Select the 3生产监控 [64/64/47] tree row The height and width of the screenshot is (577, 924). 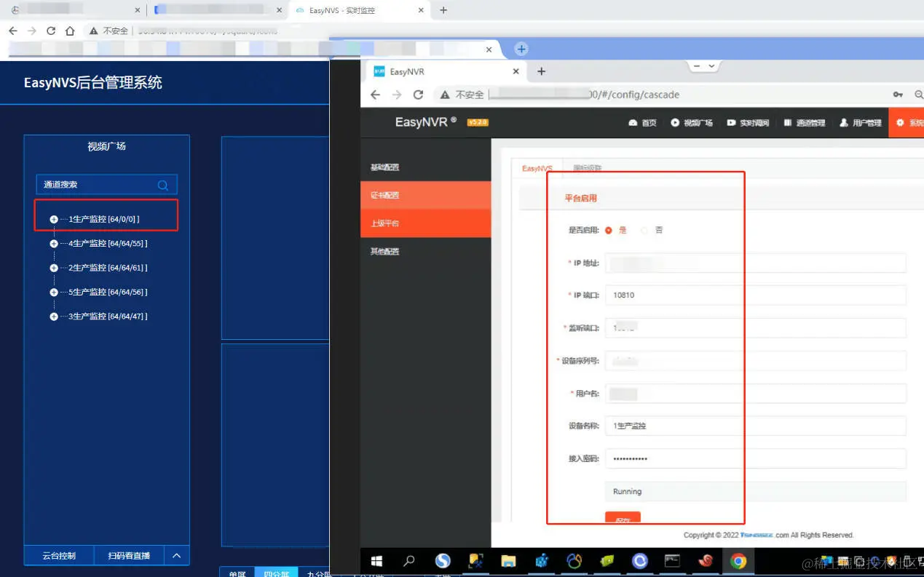tap(108, 317)
